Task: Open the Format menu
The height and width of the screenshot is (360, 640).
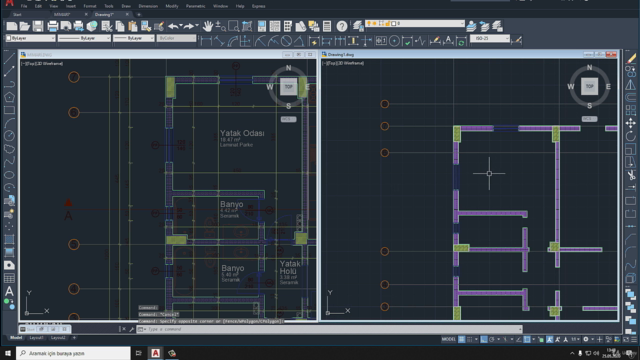Action: [90, 6]
